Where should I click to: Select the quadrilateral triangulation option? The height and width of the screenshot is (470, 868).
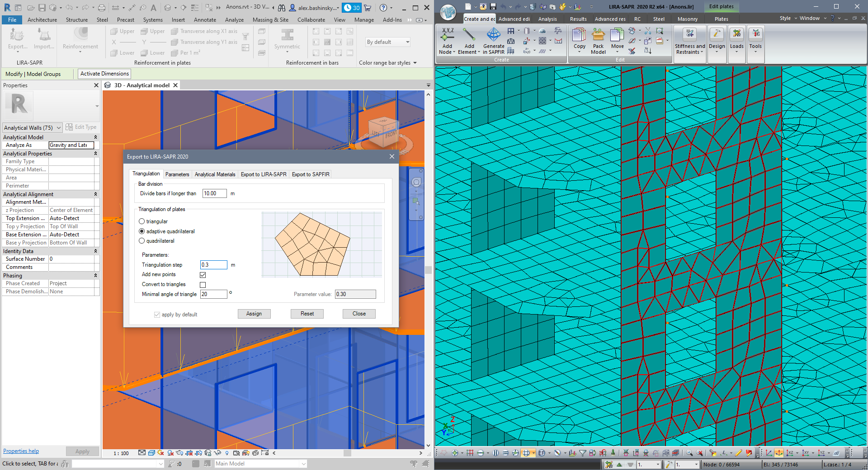(x=142, y=241)
